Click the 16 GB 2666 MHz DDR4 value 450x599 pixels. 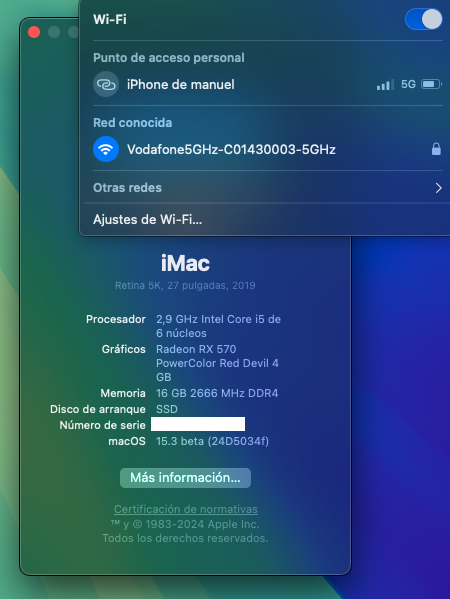[x=217, y=393]
